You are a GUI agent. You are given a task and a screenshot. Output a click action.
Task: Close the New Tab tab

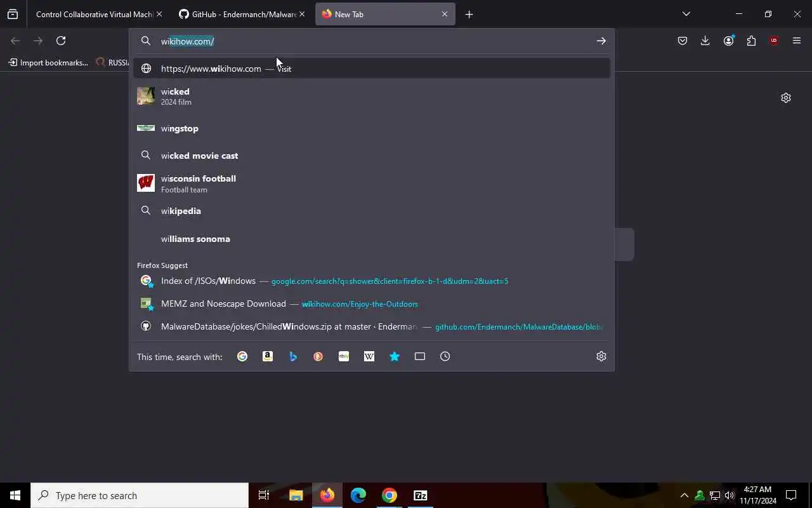(444, 14)
